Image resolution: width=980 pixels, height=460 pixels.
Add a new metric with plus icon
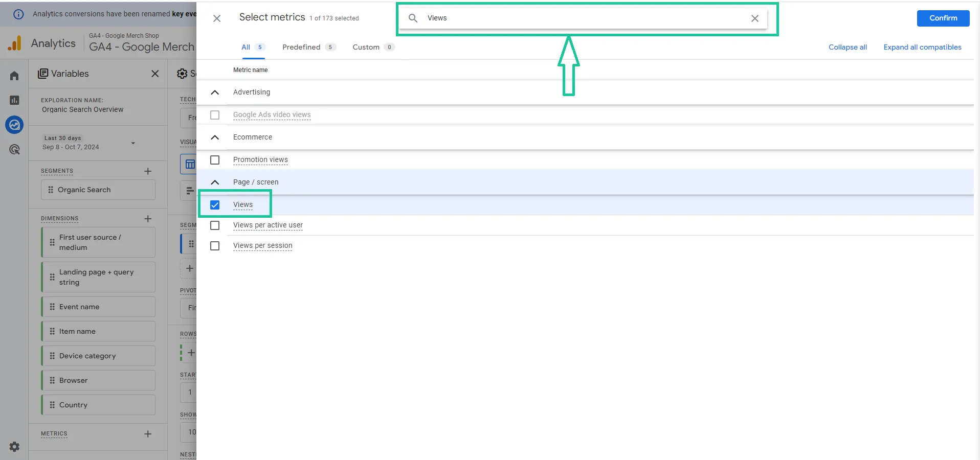click(148, 434)
